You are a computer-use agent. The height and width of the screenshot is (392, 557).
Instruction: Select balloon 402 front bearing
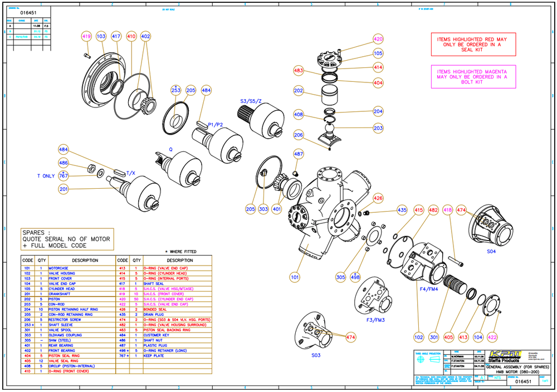[x=145, y=36]
